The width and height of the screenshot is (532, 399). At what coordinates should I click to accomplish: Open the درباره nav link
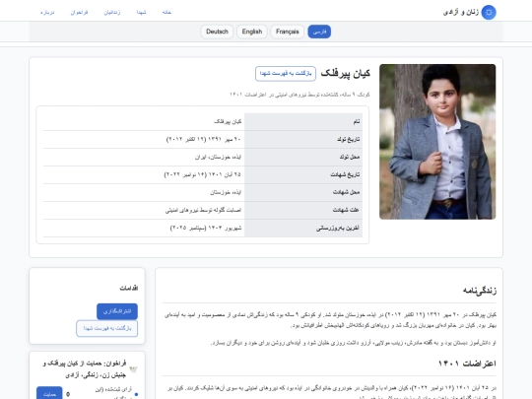click(47, 13)
